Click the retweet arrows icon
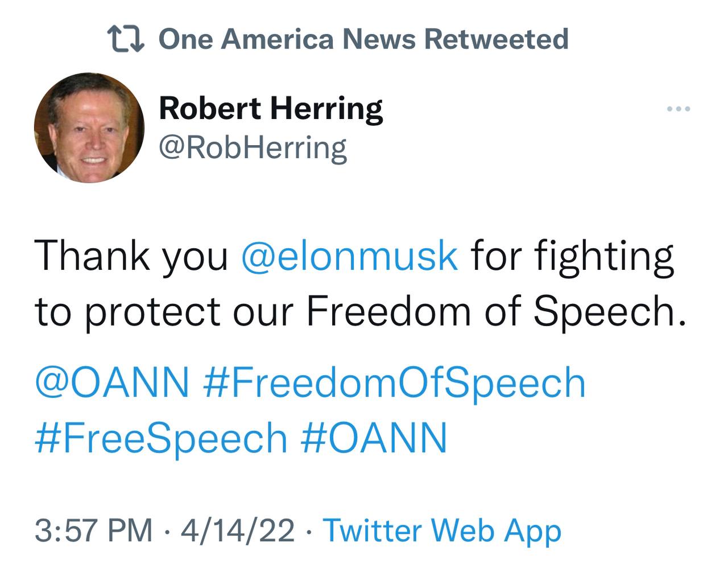 [x=126, y=39]
